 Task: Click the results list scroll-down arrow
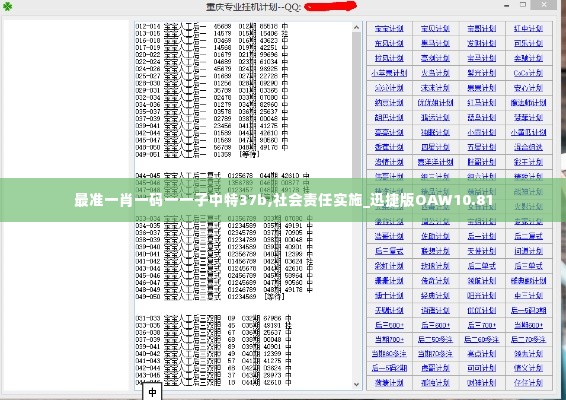[356, 384]
